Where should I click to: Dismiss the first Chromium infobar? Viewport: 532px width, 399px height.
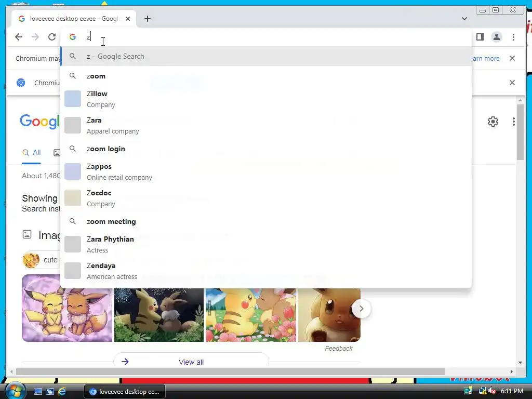click(x=512, y=58)
